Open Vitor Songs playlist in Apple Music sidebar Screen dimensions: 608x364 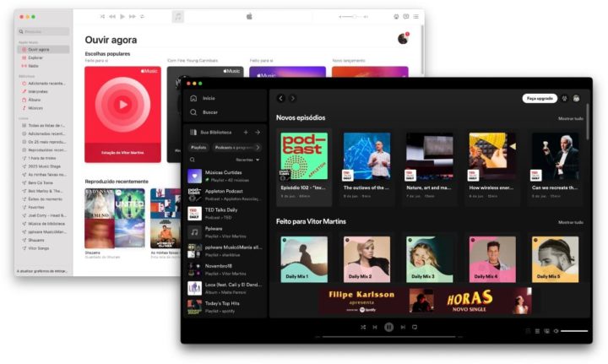tap(43, 248)
